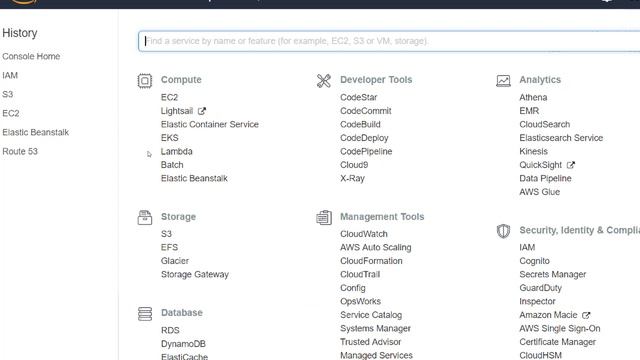Screen dimensions: 640x360
Task: Open the X-Ray service
Action: pos(352,178)
